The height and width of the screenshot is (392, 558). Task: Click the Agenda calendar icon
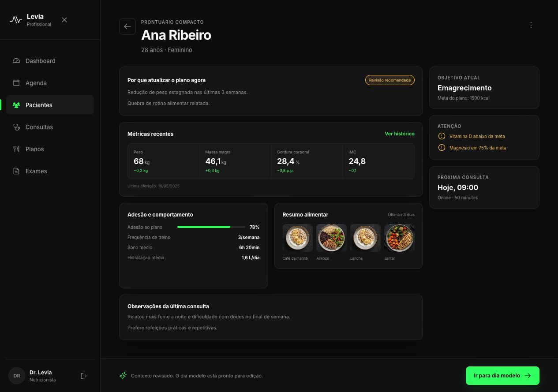click(16, 83)
